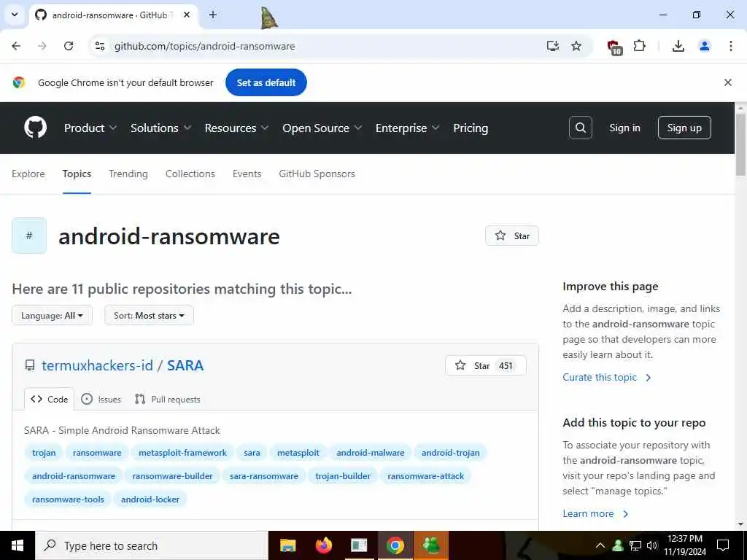Launch Firefox from the taskbar
Viewport: 747px width, 560px height.
[323, 545]
